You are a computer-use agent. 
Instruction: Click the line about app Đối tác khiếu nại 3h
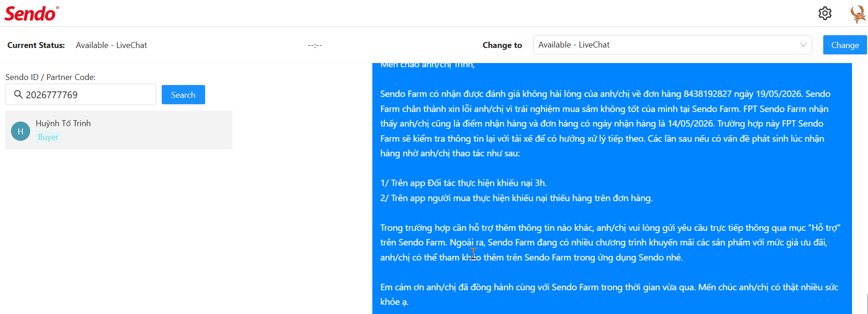(463, 183)
